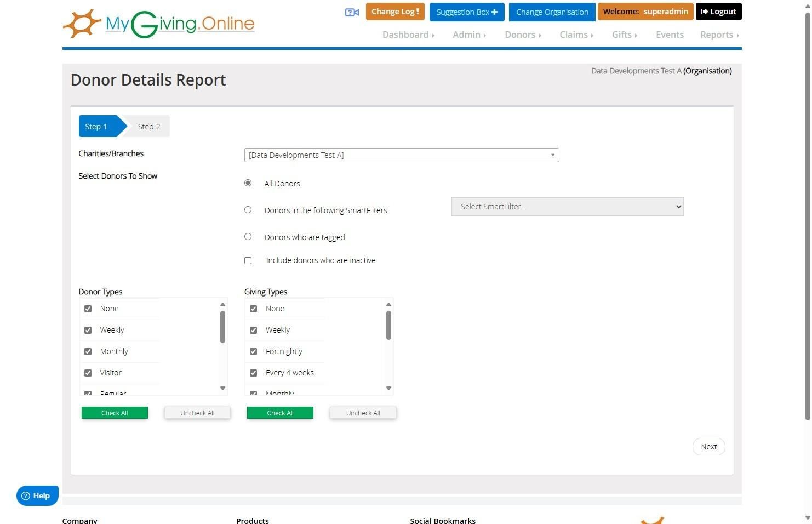Expand the Reports menu
Screen dimensions: 812x524
pyautogui.click(x=719, y=35)
